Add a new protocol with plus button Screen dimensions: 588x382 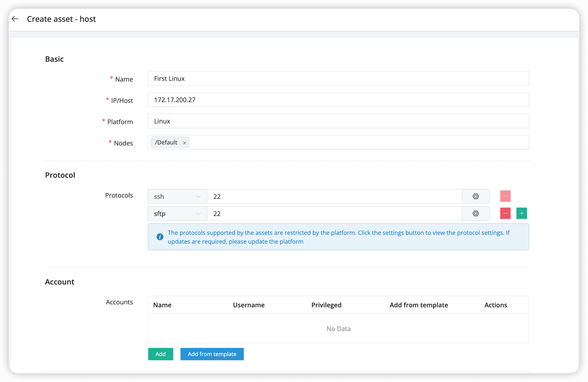point(521,213)
